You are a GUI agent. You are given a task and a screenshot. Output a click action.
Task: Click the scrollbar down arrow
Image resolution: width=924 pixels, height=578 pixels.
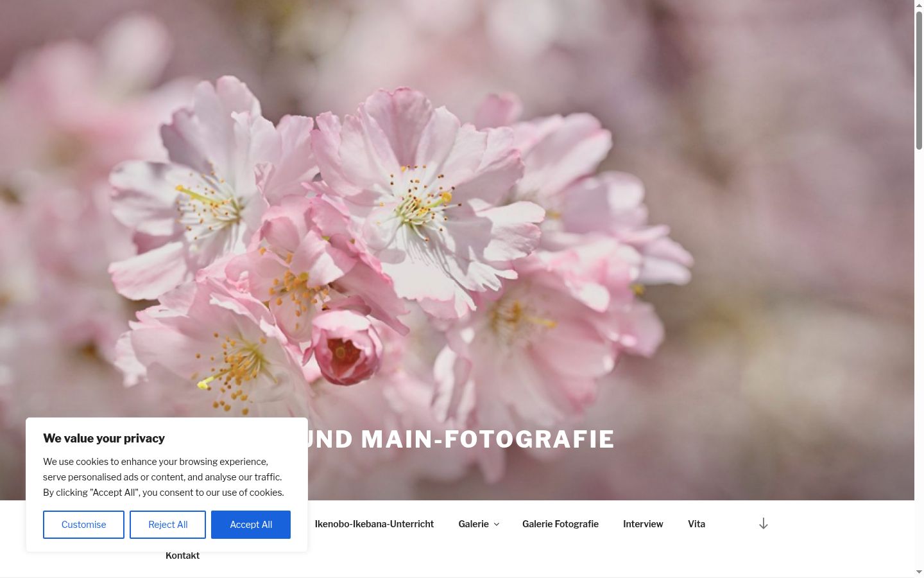[x=919, y=572]
